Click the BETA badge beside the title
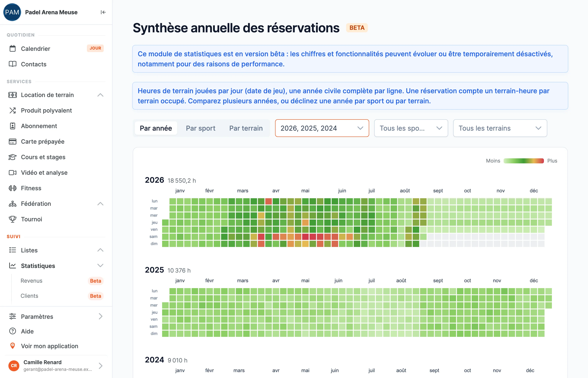Screen dimensions: 588x378 [x=357, y=28]
